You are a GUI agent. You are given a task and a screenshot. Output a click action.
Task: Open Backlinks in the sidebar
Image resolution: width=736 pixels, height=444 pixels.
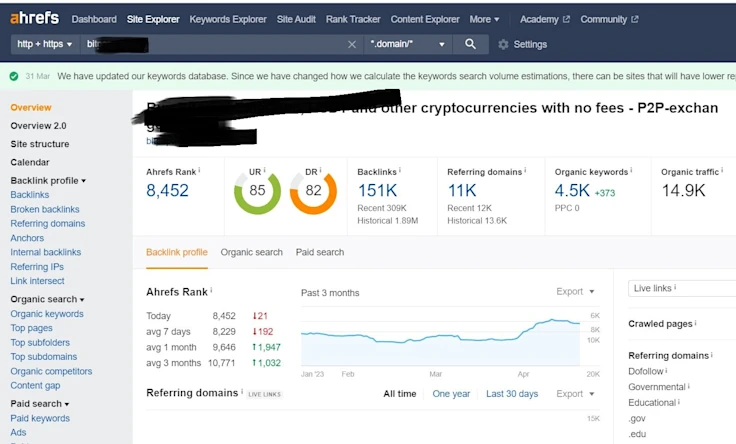point(30,195)
